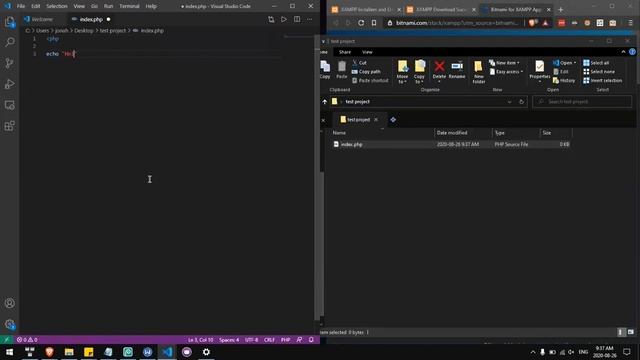The image size is (640, 360).
Task: Open the editor More Actions ellipsis
Action: point(309,19)
